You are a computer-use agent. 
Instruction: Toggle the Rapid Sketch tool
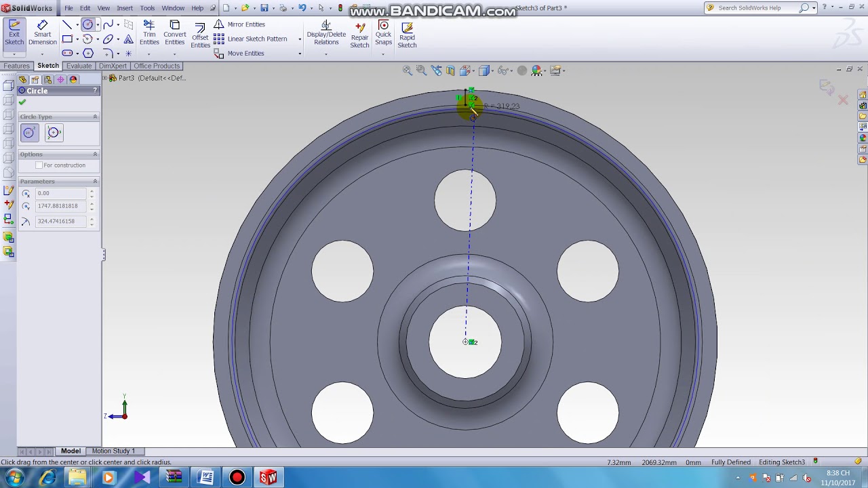pyautogui.click(x=407, y=35)
